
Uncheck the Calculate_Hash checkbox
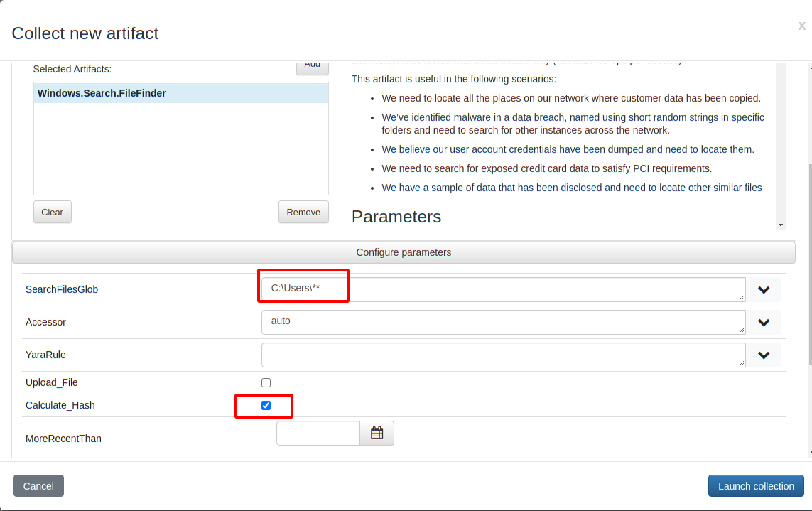click(266, 405)
